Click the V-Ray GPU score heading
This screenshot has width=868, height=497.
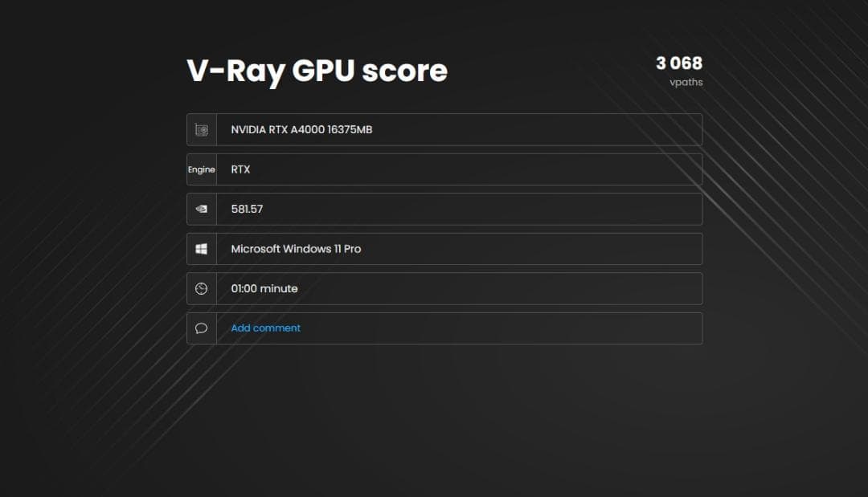coord(317,71)
